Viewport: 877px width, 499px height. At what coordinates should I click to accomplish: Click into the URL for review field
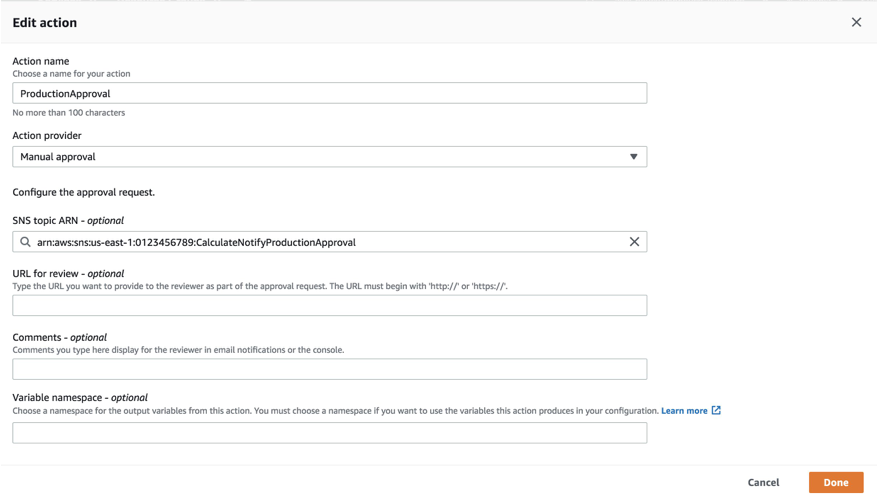click(329, 305)
